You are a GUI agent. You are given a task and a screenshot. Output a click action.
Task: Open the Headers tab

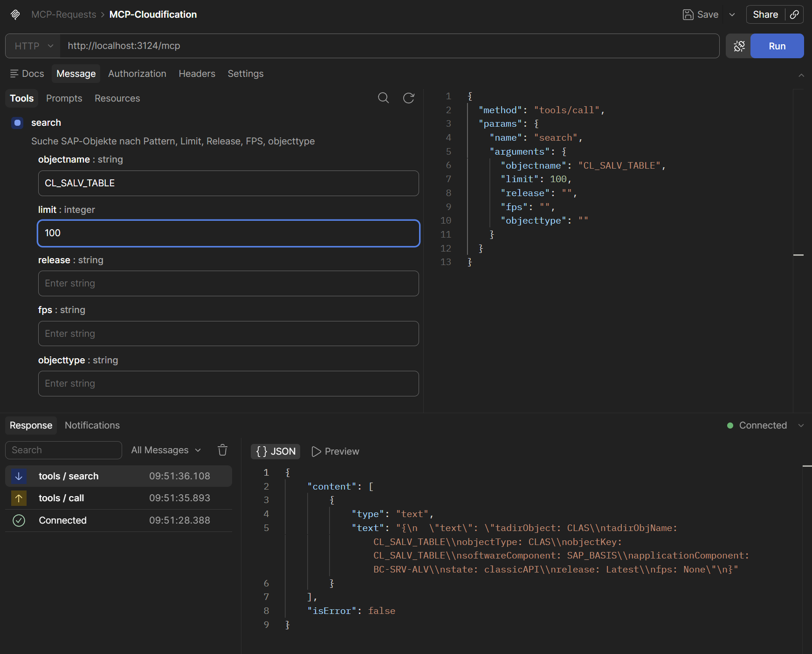[x=197, y=74]
